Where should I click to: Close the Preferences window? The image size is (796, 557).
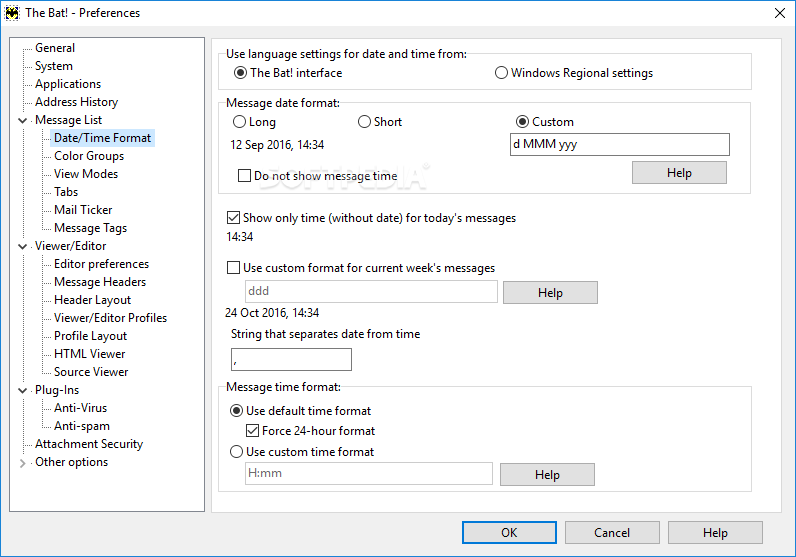pyautogui.click(x=780, y=13)
